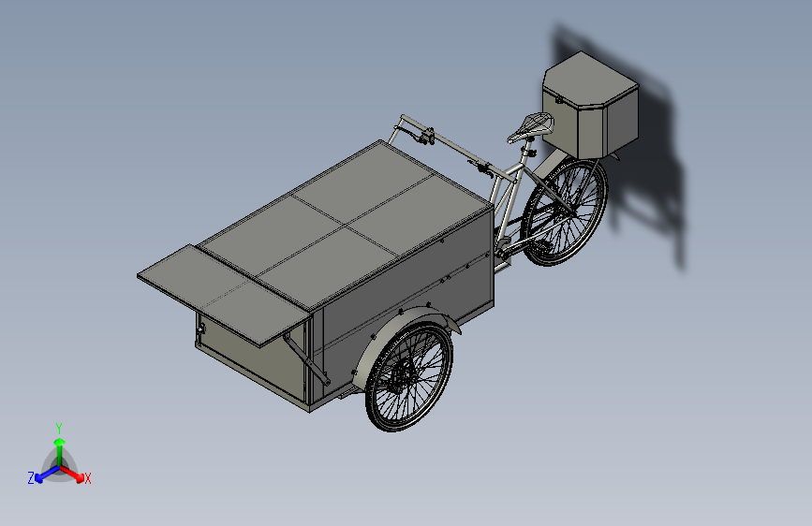Click the red X axis of the triad
The width and height of the screenshot is (812, 526).
[x=73, y=475]
